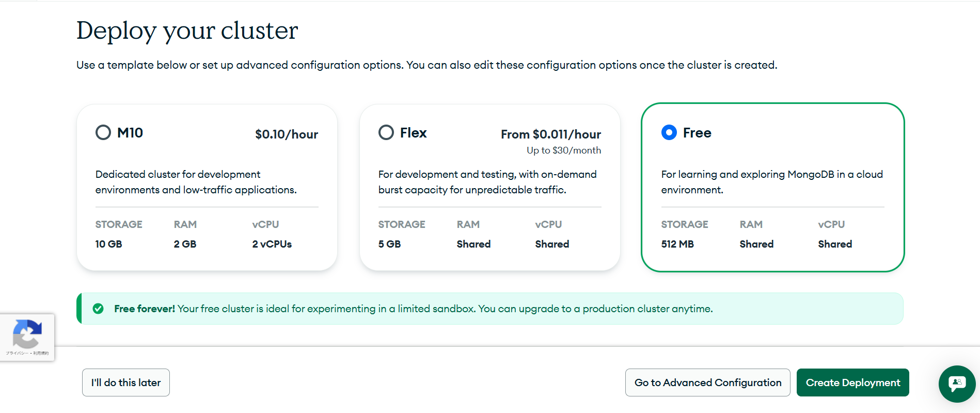Click the $0.10/hour price on M10 card
This screenshot has width=980, height=413.
pyautogui.click(x=286, y=134)
